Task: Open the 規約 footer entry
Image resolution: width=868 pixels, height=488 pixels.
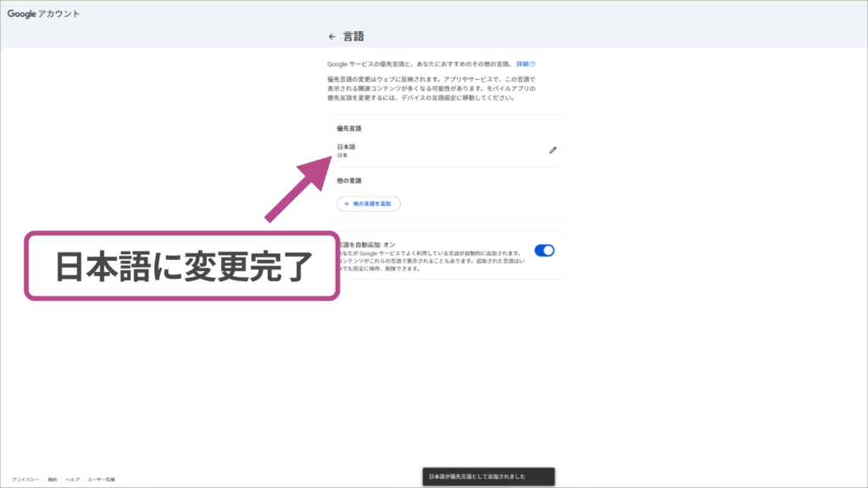Action: point(53,478)
